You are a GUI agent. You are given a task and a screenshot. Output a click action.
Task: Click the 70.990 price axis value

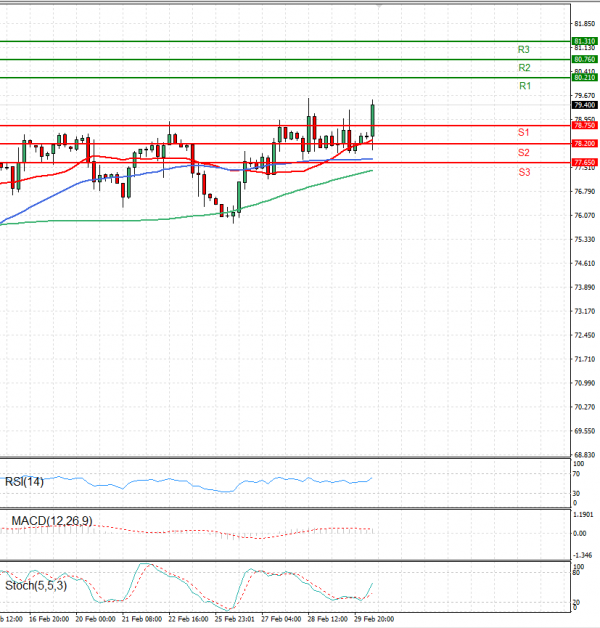point(584,383)
